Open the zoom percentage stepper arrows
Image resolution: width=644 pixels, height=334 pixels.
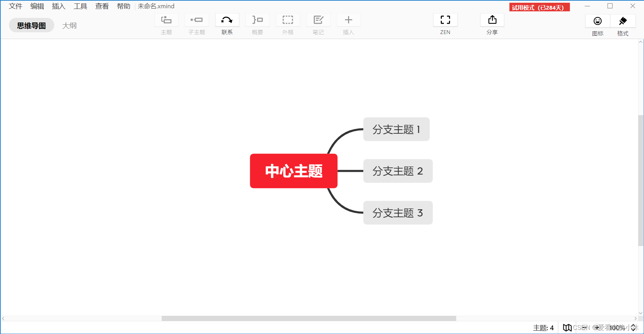coord(633,328)
